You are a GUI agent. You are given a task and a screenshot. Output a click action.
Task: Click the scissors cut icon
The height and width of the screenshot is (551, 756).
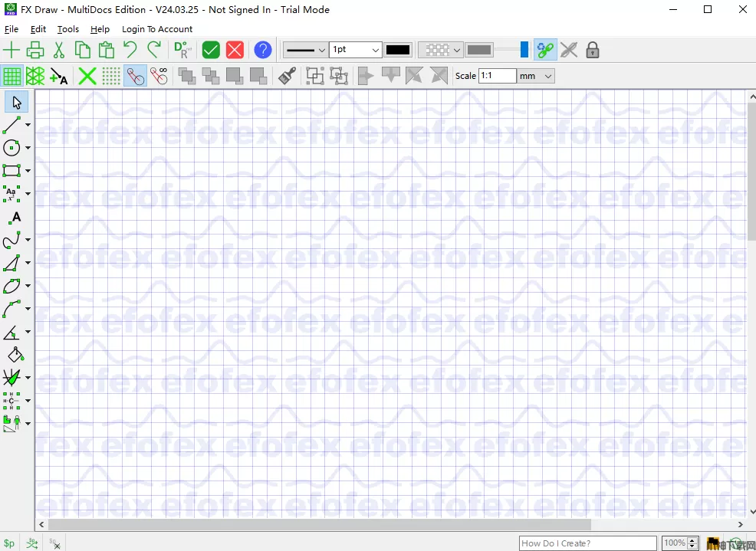pyautogui.click(x=59, y=51)
